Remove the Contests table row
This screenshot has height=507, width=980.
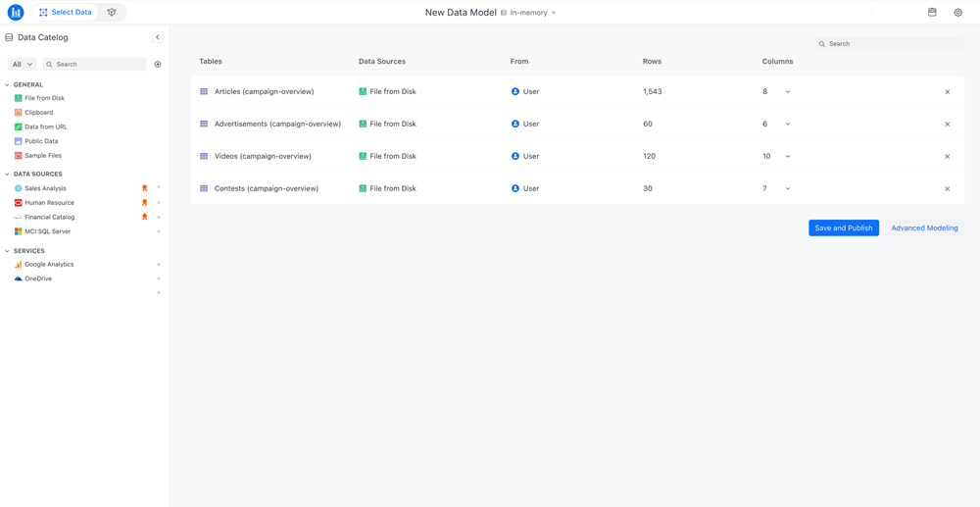947,189
